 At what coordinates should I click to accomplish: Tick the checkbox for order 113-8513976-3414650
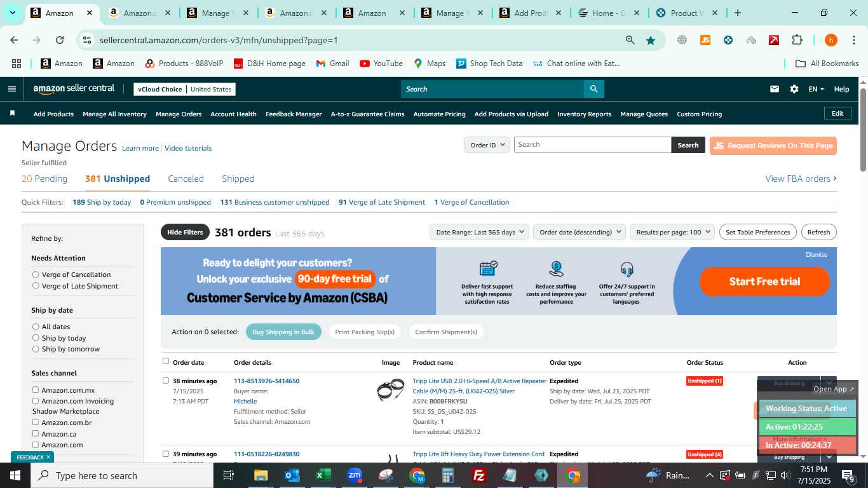(166, 381)
